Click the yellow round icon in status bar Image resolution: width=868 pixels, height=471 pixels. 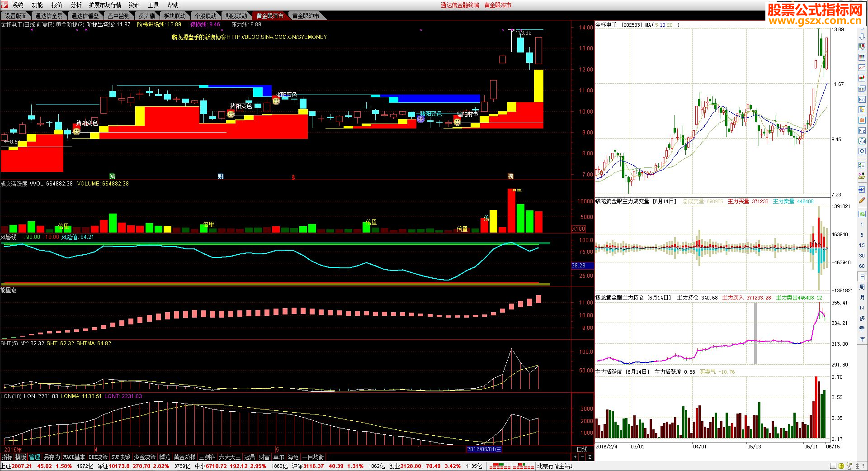(x=841, y=466)
